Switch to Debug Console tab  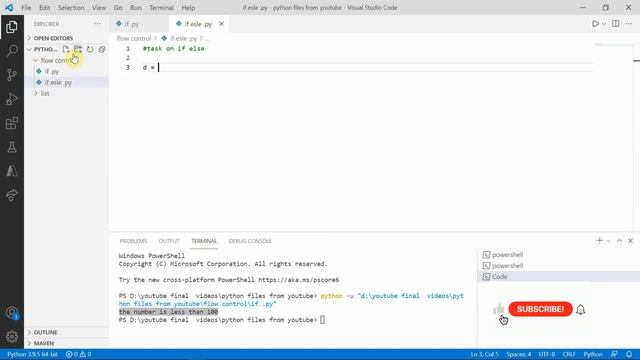coord(250,241)
